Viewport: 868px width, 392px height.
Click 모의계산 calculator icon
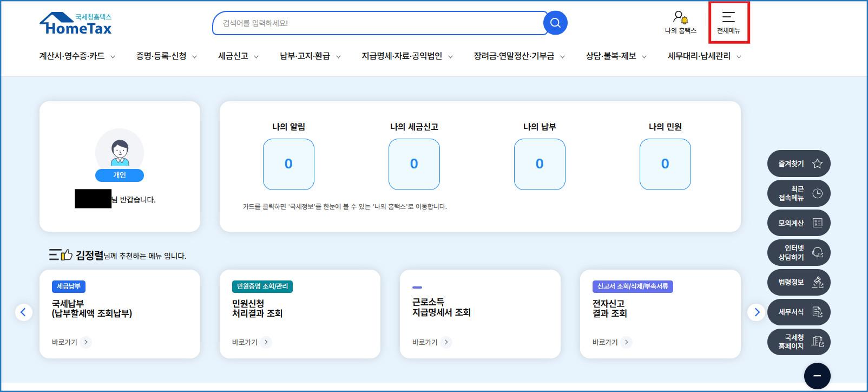point(817,223)
